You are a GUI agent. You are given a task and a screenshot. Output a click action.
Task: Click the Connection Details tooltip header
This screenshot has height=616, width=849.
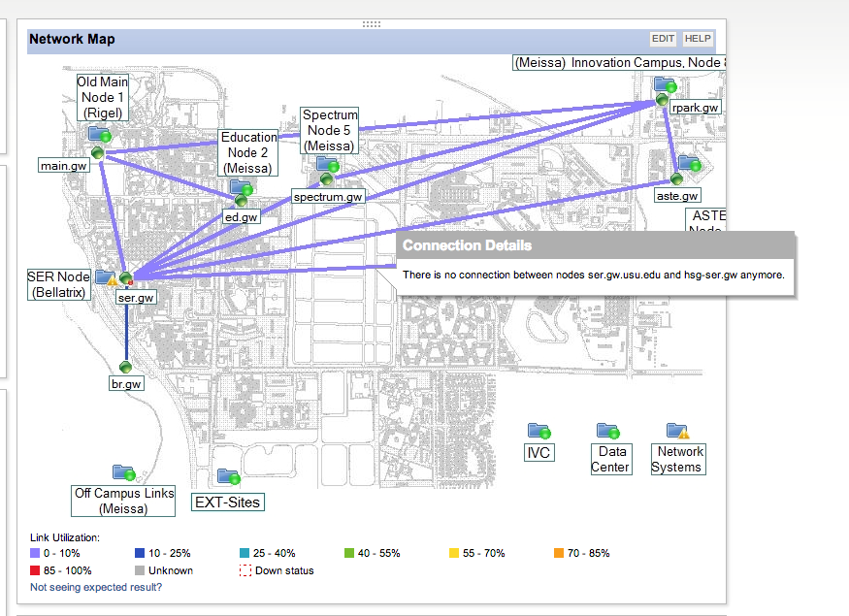coord(596,245)
